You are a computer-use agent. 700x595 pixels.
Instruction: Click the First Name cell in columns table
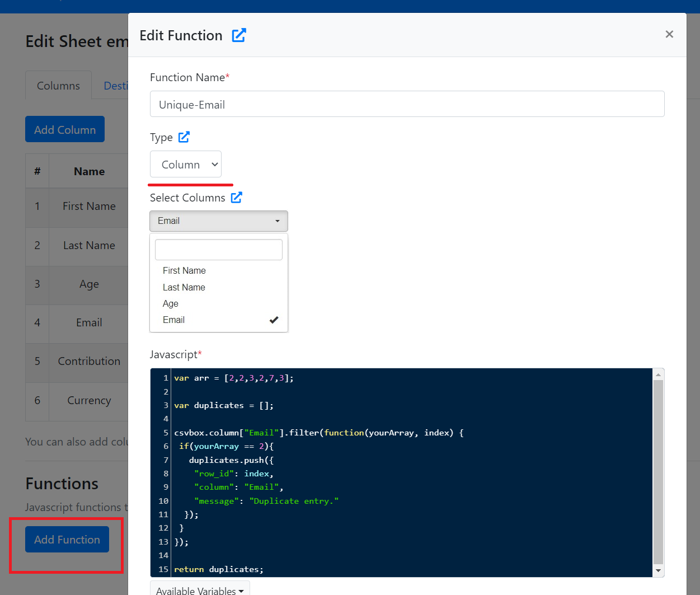click(89, 206)
